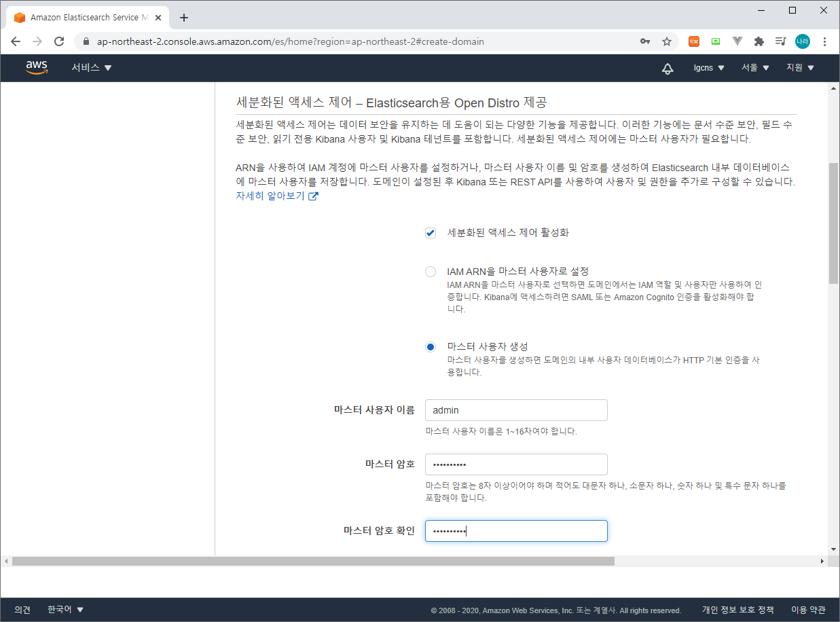
Task: Open the 서울 region dropdown
Action: (755, 68)
